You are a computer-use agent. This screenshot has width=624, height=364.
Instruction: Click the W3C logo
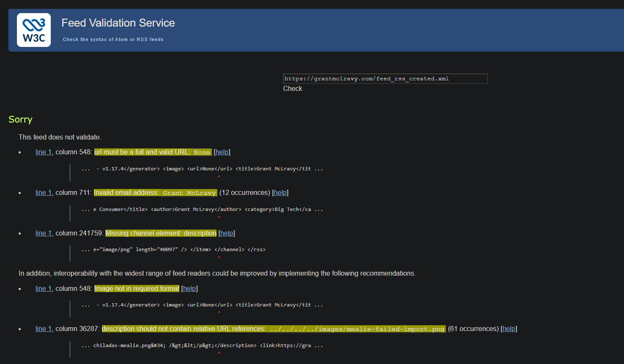pyautogui.click(x=34, y=30)
